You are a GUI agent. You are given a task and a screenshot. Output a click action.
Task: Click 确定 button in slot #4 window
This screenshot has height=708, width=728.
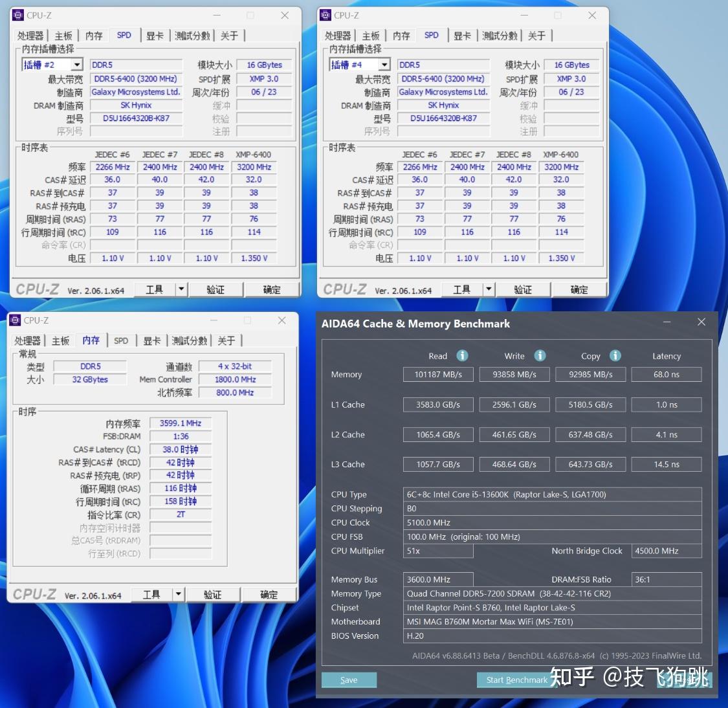pyautogui.click(x=579, y=290)
